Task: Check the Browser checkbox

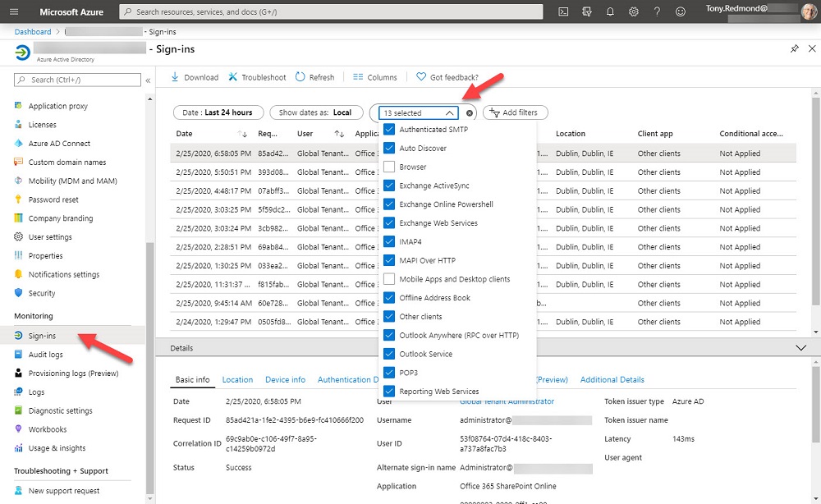Action: pos(389,167)
